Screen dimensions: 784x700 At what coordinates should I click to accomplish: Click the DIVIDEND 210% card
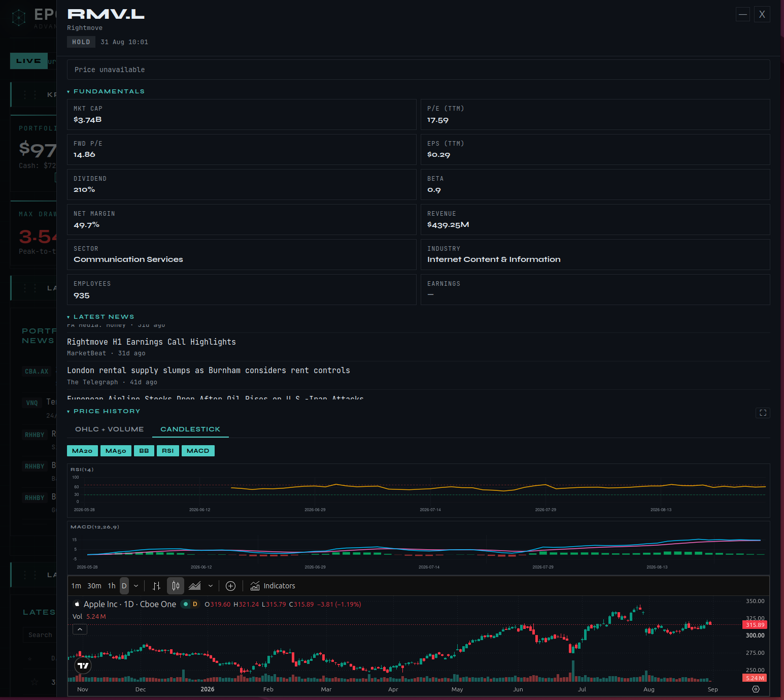click(x=242, y=185)
